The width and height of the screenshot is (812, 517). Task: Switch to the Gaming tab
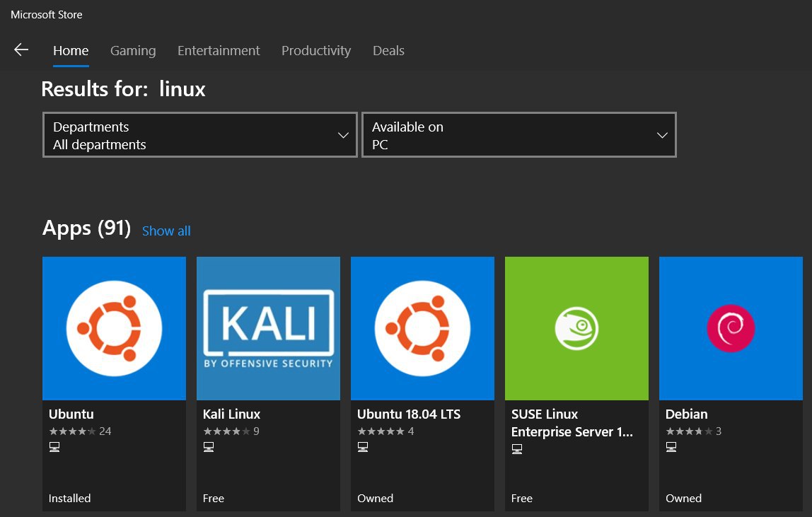133,51
